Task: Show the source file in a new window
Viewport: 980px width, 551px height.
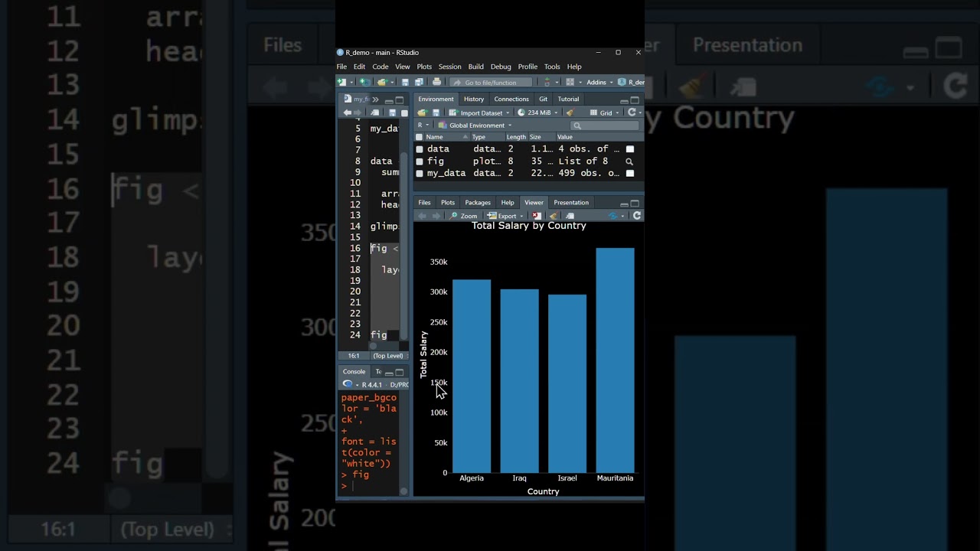Action: pyautogui.click(x=374, y=112)
